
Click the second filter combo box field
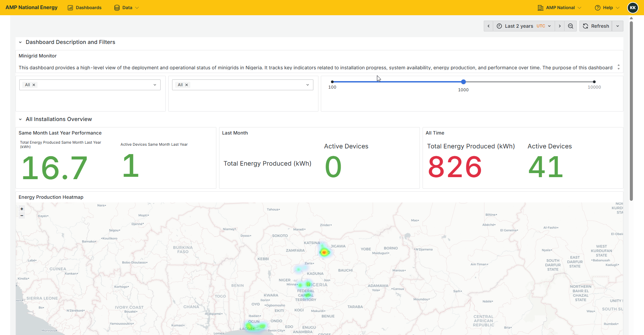243,85
